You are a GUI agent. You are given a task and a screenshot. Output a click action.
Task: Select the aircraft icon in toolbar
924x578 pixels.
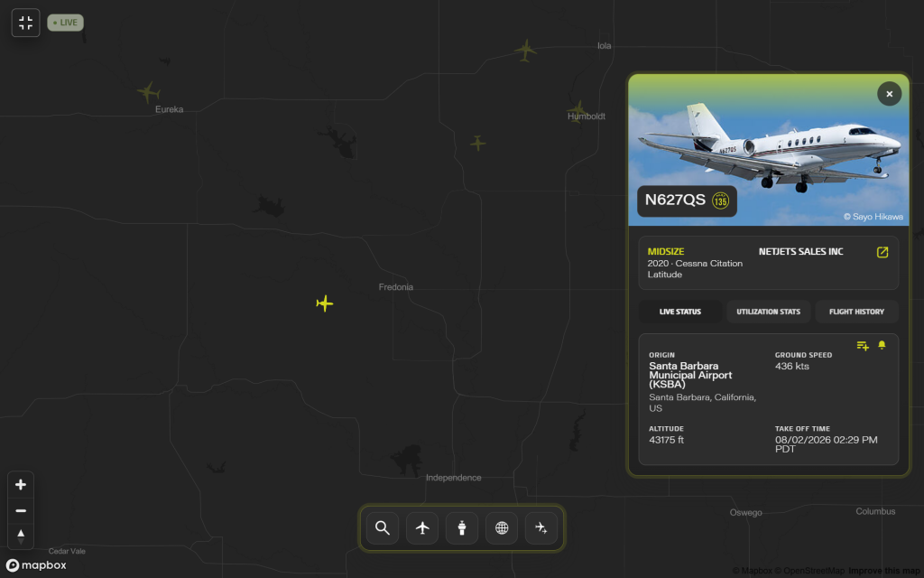tap(422, 527)
